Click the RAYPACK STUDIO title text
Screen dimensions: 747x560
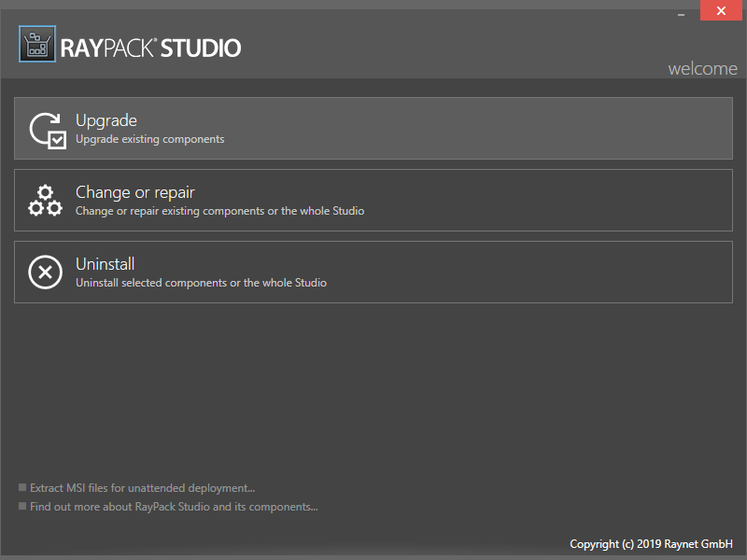pos(151,48)
